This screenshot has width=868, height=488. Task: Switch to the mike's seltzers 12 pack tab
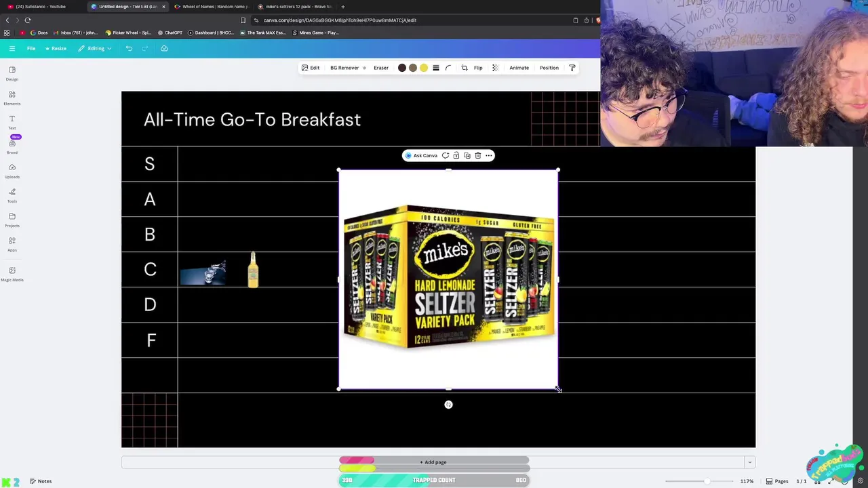(295, 7)
